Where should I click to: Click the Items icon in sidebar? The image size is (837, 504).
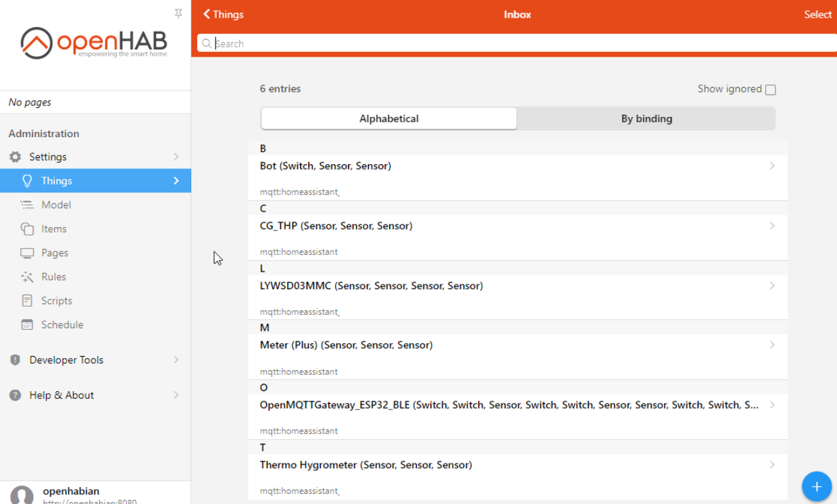[x=27, y=229]
